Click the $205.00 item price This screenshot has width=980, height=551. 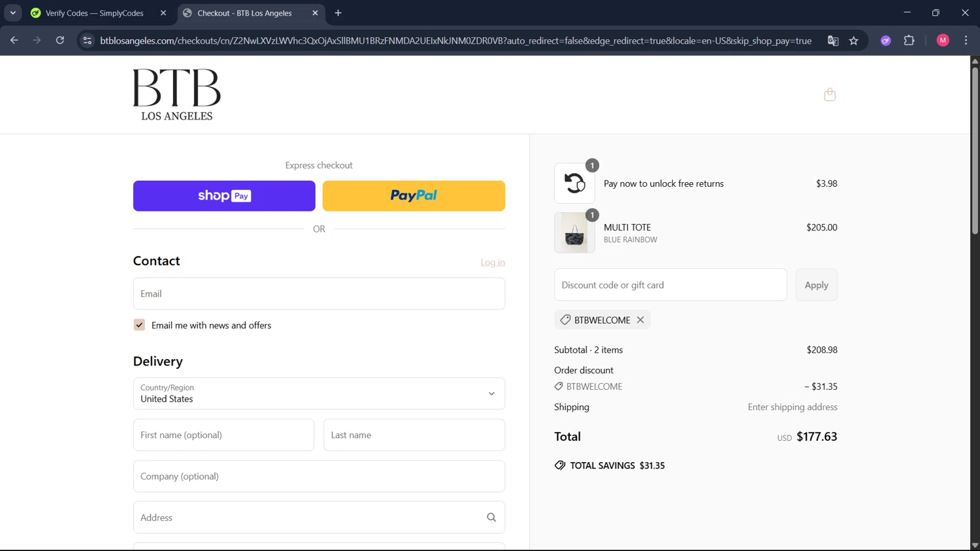[x=822, y=227]
